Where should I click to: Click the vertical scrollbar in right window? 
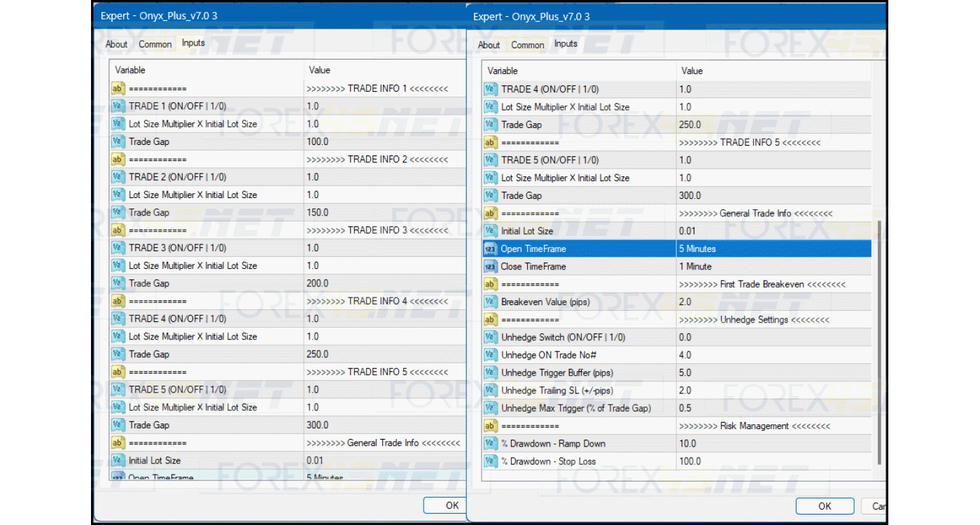(x=880, y=343)
